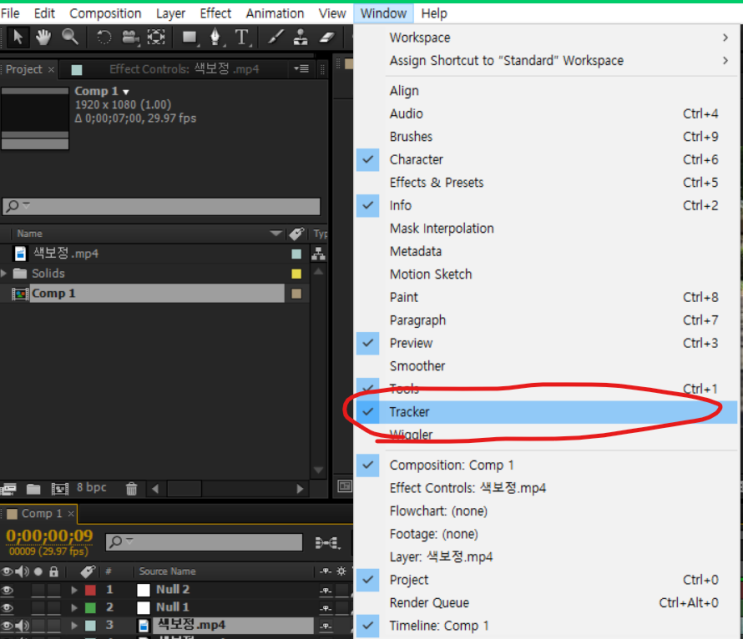The height and width of the screenshot is (639, 743).
Task: Open the Composition menu
Action: pyautogui.click(x=105, y=13)
